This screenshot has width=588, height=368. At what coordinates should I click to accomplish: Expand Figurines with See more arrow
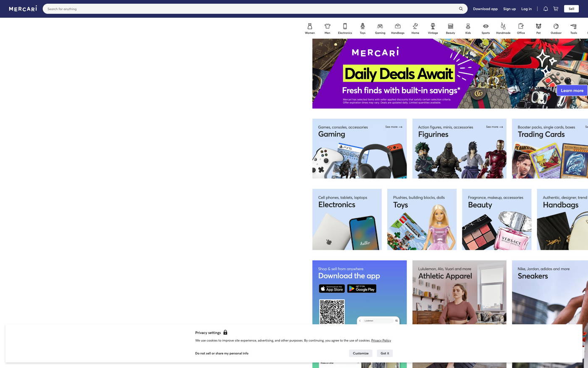pos(494,127)
